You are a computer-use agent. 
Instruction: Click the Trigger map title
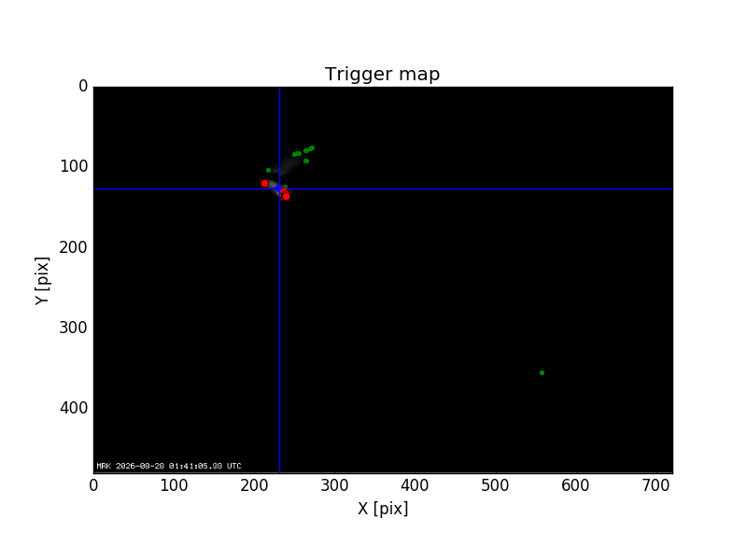pyautogui.click(x=382, y=75)
